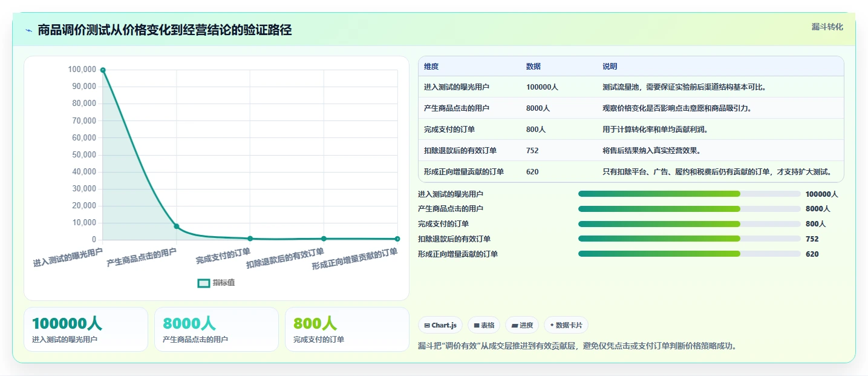Click the 完成支付的订单 progress bar
Image resolution: width=868 pixels, height=376 pixels.
point(690,224)
